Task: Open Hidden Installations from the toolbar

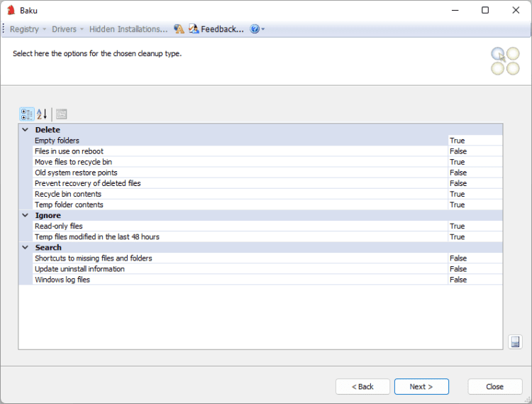Action: (128, 29)
